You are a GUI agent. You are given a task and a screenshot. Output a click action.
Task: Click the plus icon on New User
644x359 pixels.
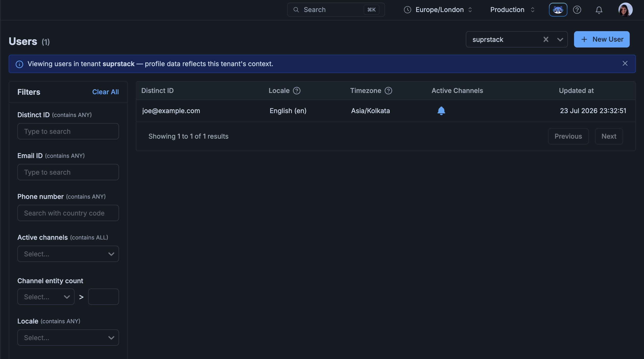tap(584, 39)
